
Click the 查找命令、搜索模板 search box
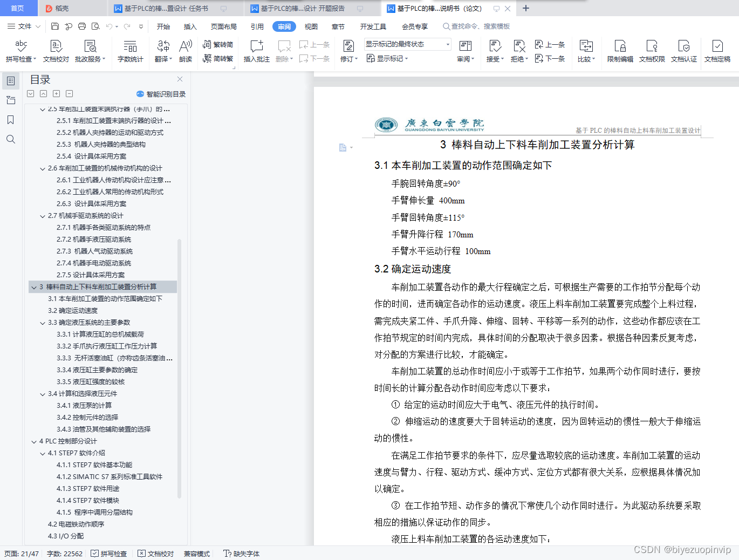477,26
